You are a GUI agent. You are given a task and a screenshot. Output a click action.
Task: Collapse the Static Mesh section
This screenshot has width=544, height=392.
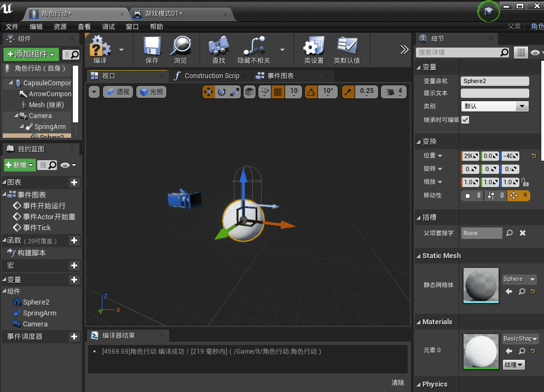click(419, 256)
